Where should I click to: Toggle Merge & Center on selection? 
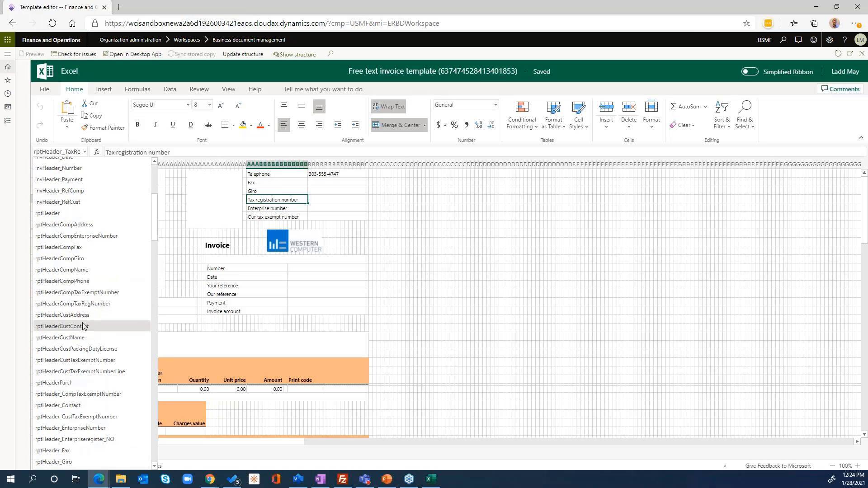tap(397, 125)
